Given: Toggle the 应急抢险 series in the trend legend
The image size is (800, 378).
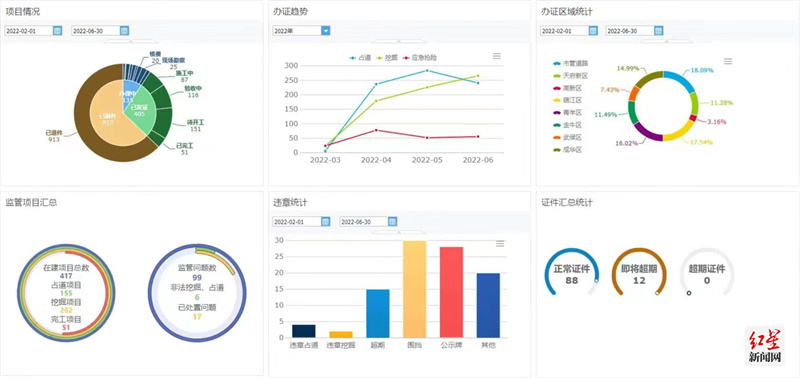Looking at the screenshot, I should (420, 58).
